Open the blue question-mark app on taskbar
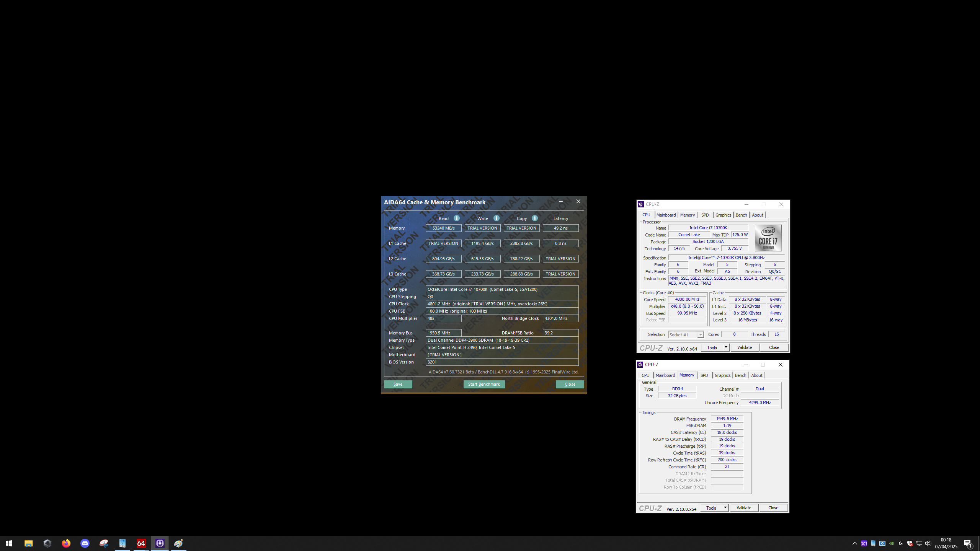 [122, 543]
